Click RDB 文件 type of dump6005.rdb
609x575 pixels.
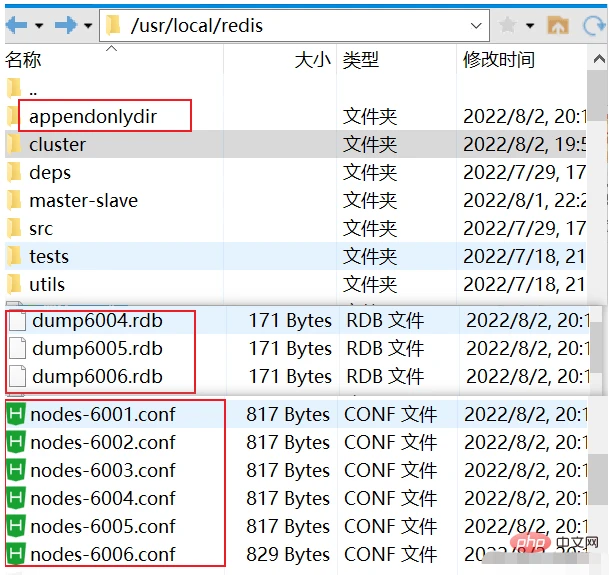click(x=385, y=348)
